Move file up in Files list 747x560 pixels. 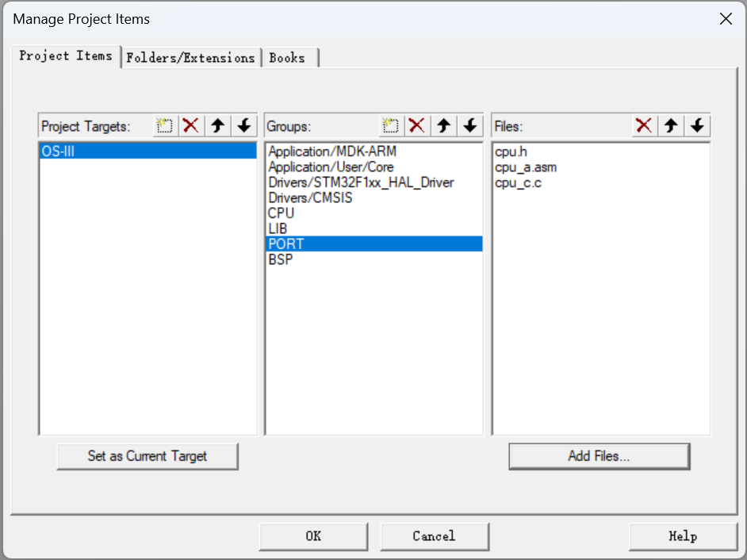coord(671,126)
